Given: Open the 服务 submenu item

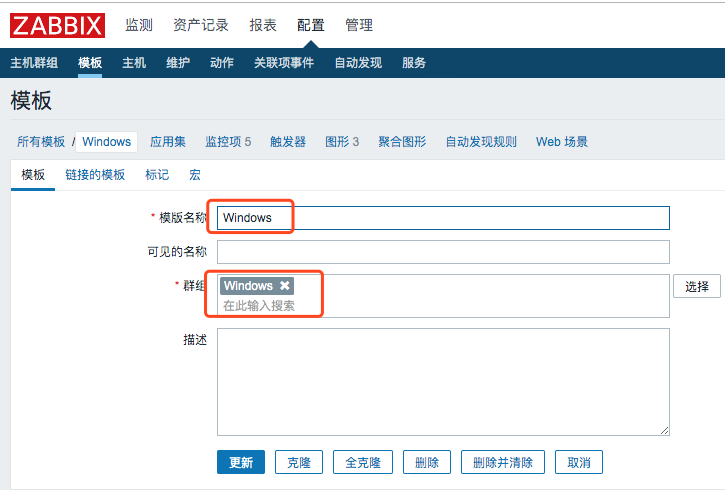Looking at the screenshot, I should [414, 63].
